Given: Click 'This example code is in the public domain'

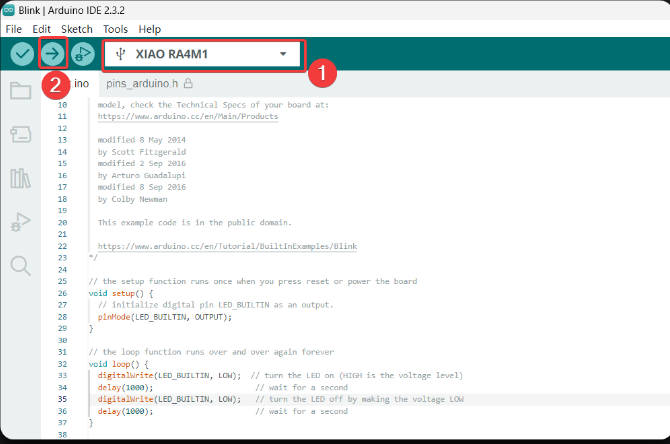Looking at the screenshot, I should (x=194, y=223).
